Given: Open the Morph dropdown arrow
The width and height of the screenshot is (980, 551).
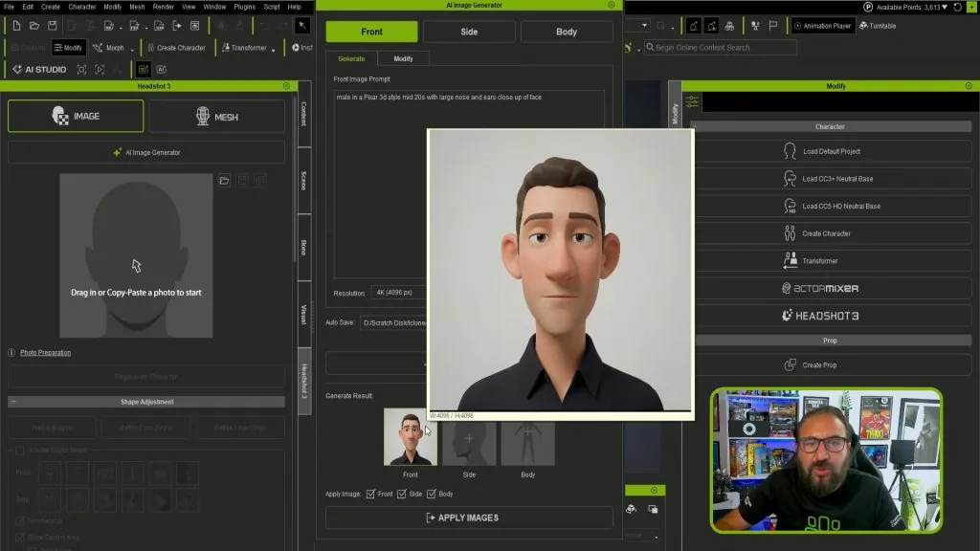Looking at the screenshot, I should pyautogui.click(x=132, y=50).
